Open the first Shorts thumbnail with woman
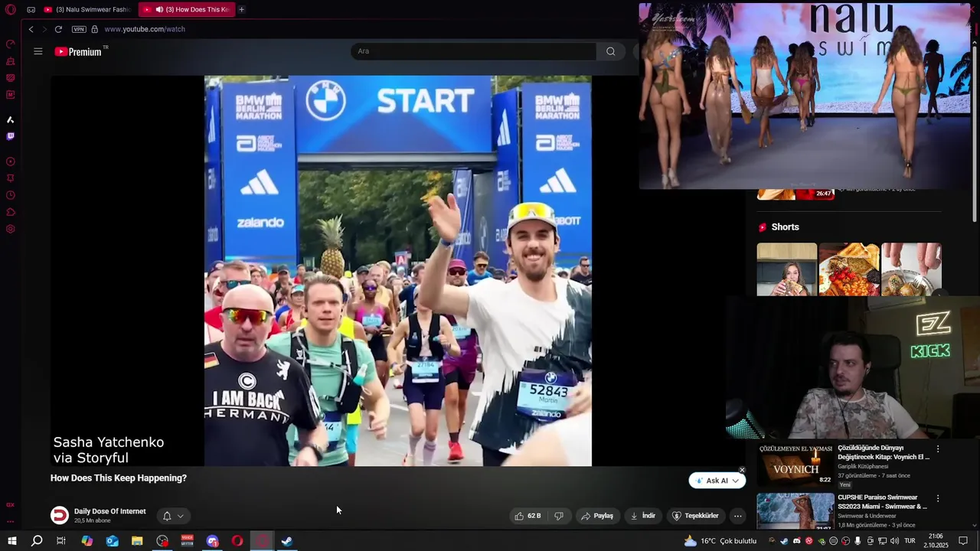Viewport: 980px width, 551px height. click(x=787, y=269)
